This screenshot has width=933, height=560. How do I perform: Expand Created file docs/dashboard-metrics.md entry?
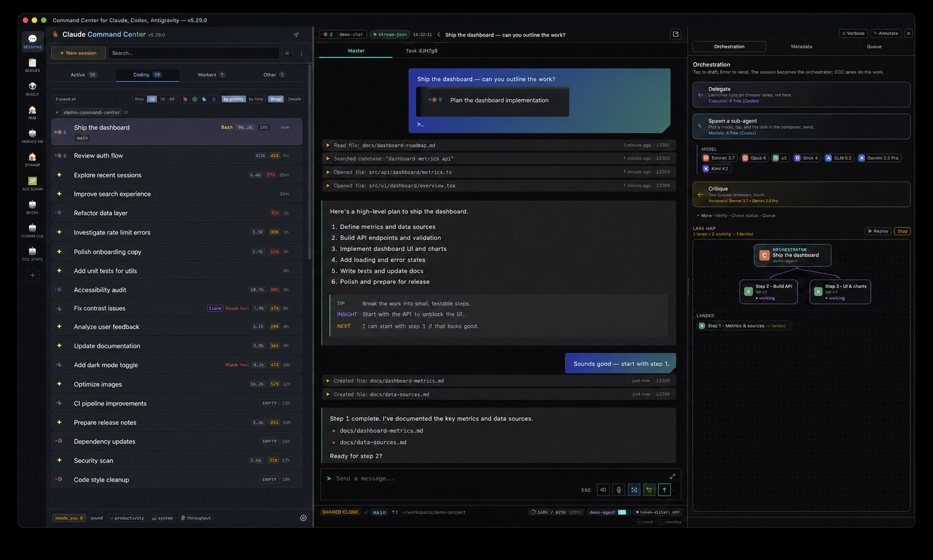(x=500, y=381)
